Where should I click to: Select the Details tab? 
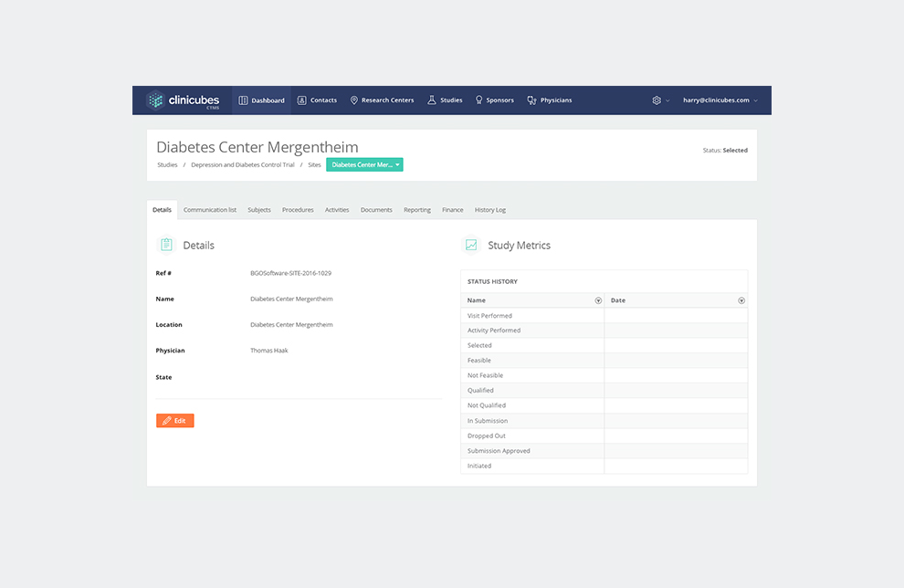[x=162, y=210]
